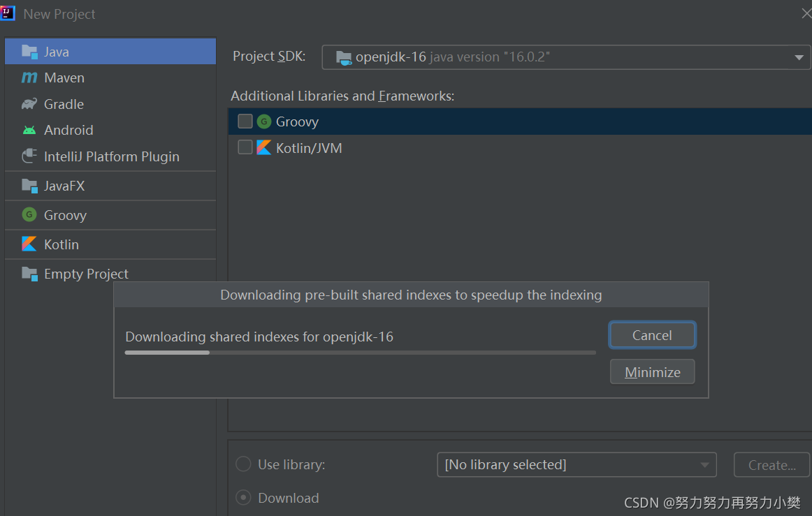Choose Maven project type label
Viewport: 812px width, 516px height.
pos(64,78)
